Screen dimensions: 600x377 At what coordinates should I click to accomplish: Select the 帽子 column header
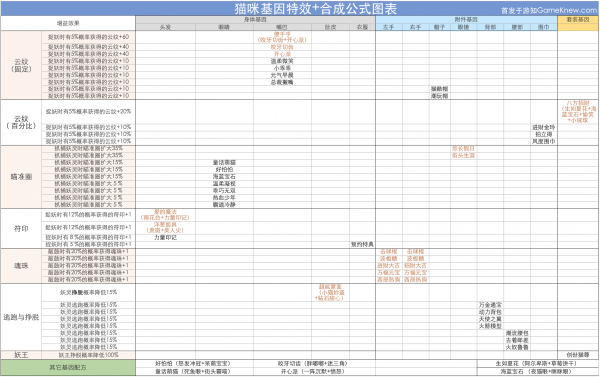coord(440,27)
